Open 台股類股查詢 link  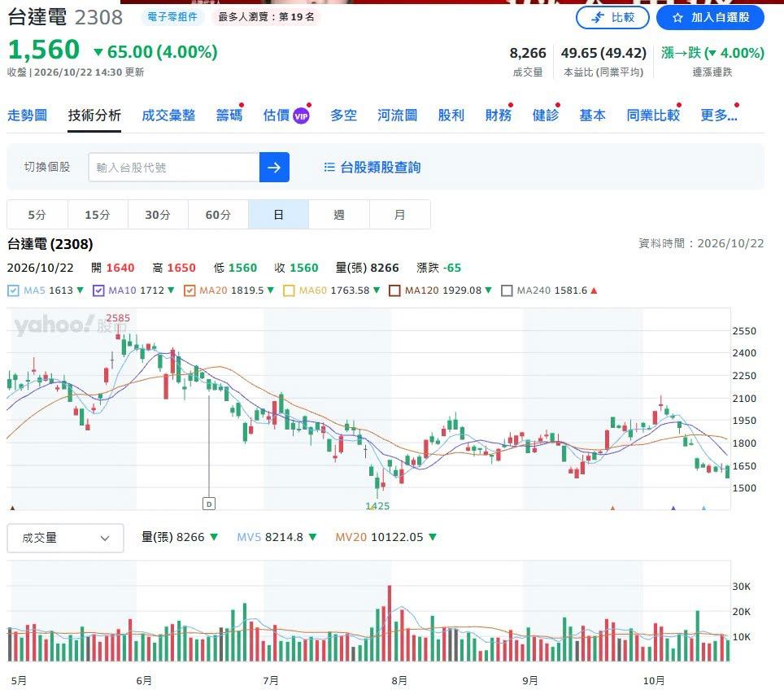coord(380,167)
